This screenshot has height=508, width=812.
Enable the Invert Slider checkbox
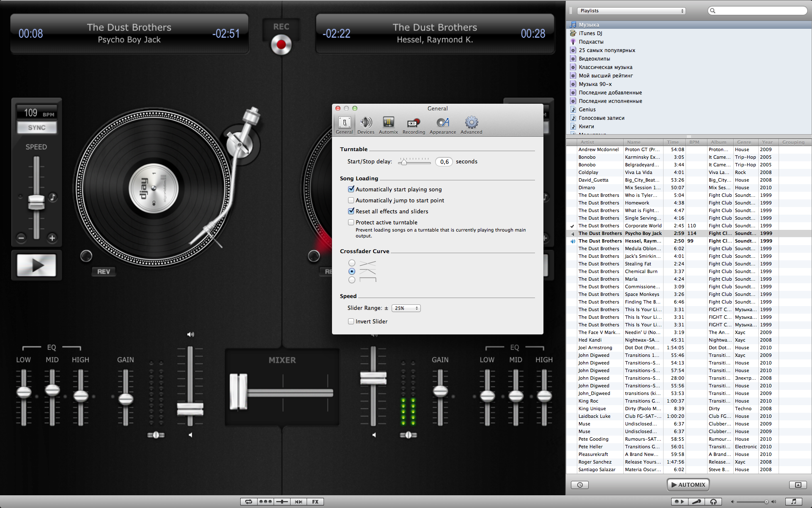click(x=351, y=321)
